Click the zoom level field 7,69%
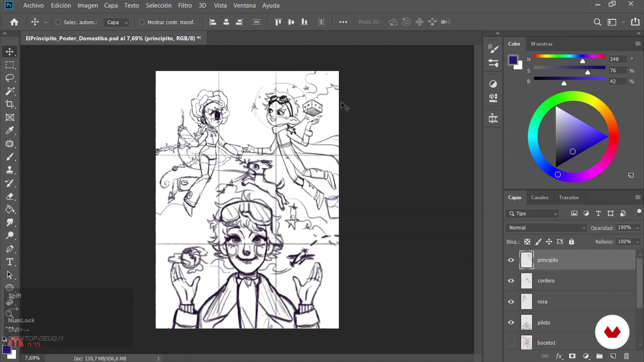This screenshot has width=644, height=362. (32, 358)
